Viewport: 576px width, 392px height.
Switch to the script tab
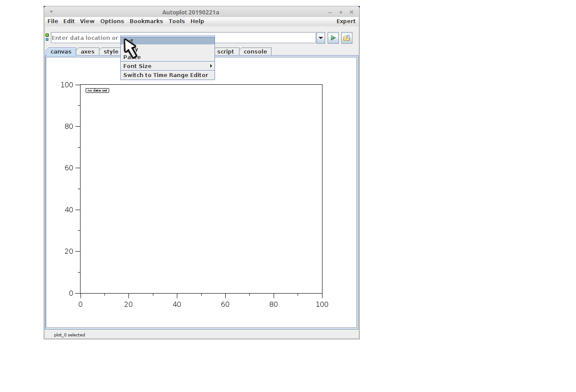point(225,52)
